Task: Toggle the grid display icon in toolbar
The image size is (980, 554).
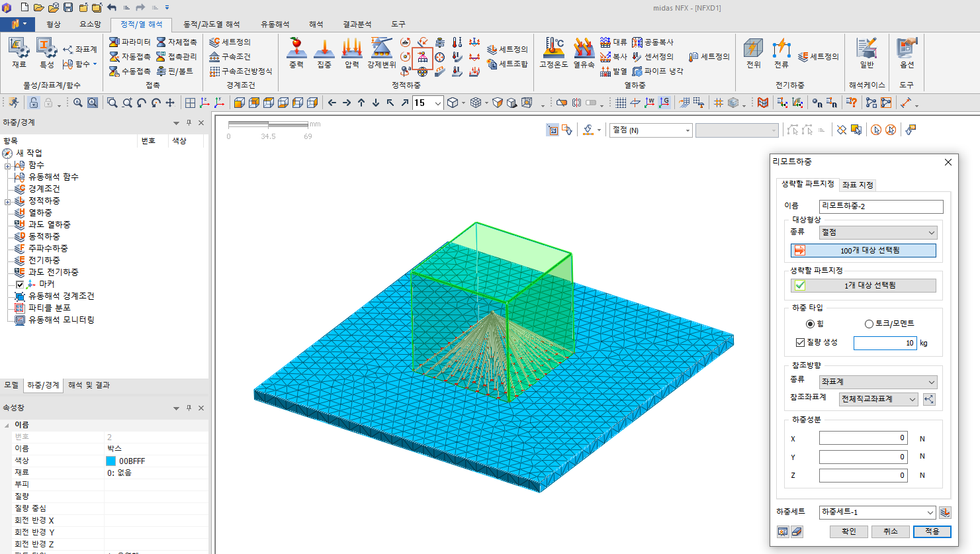Action: (621, 103)
